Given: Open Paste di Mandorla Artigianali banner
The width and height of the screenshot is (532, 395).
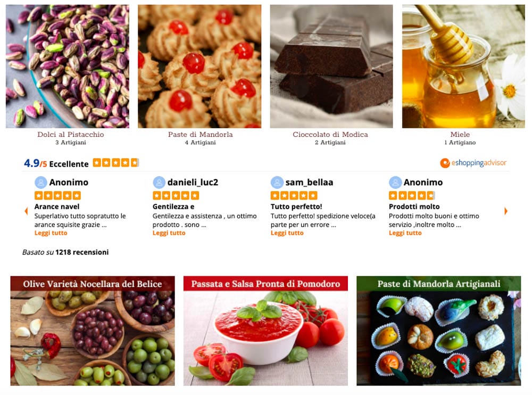Looking at the screenshot, I should (439, 331).
